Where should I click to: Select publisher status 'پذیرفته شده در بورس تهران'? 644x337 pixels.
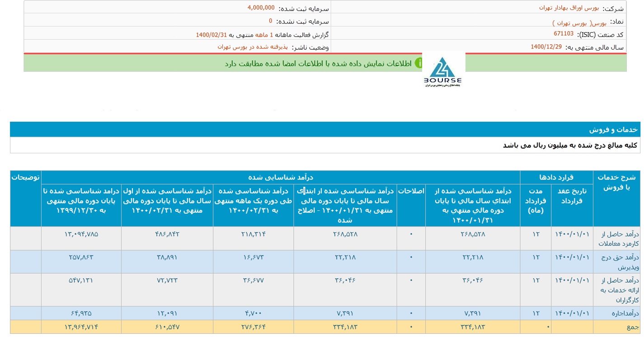[x=253, y=47]
